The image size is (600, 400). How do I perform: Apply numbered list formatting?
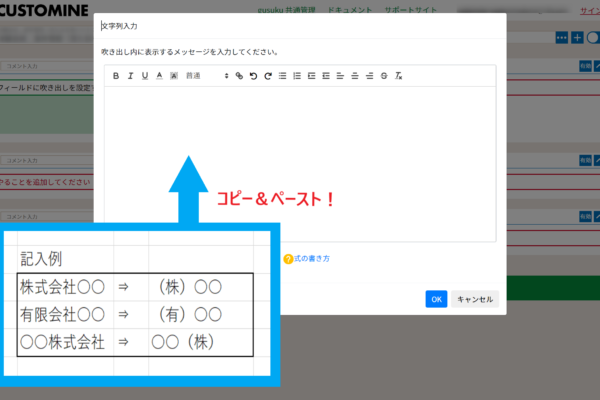click(x=297, y=76)
